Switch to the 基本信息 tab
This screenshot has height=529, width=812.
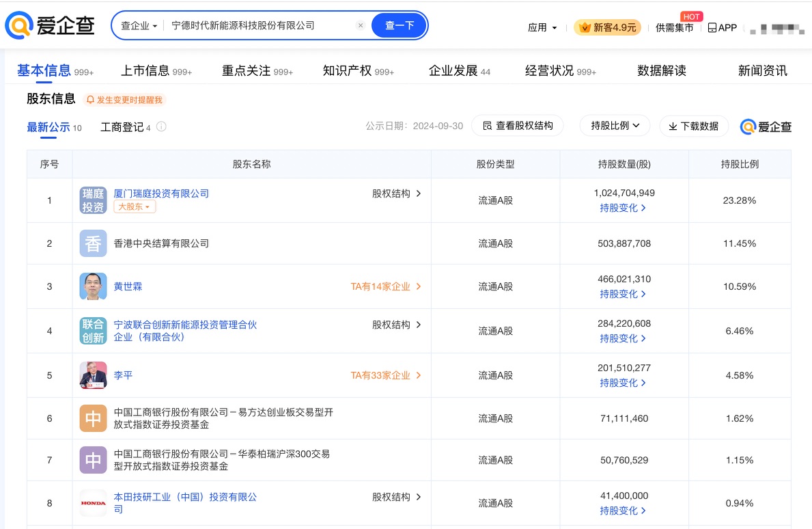click(x=55, y=70)
